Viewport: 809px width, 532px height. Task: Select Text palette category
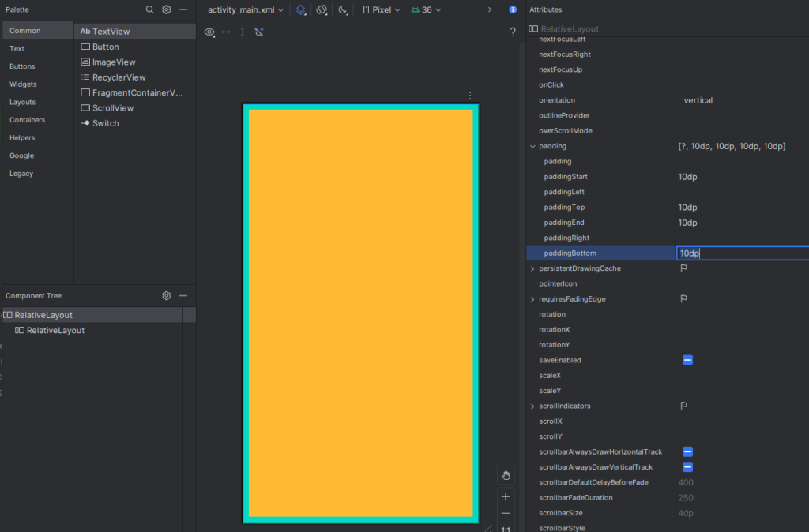pyautogui.click(x=38, y=48)
